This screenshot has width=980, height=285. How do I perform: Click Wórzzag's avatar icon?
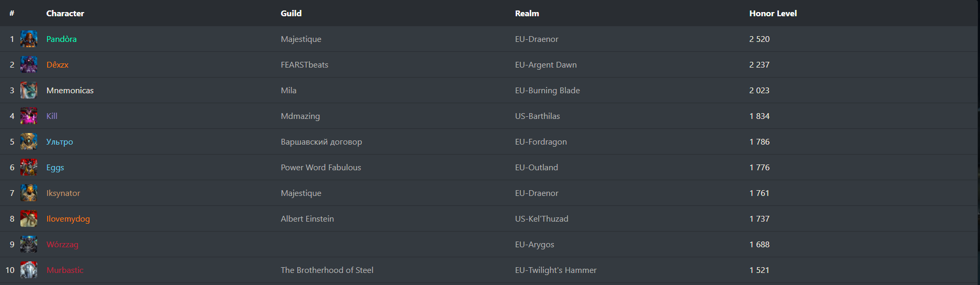pyautogui.click(x=29, y=244)
